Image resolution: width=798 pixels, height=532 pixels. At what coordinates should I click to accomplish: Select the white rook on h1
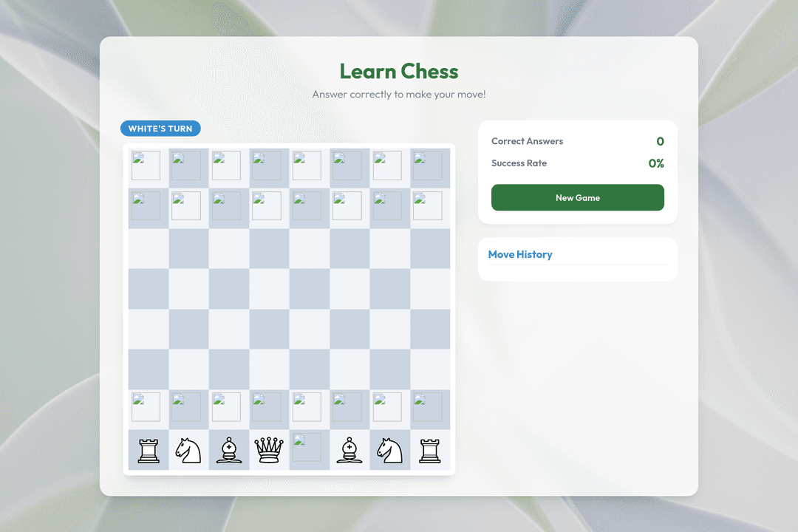[x=429, y=450]
